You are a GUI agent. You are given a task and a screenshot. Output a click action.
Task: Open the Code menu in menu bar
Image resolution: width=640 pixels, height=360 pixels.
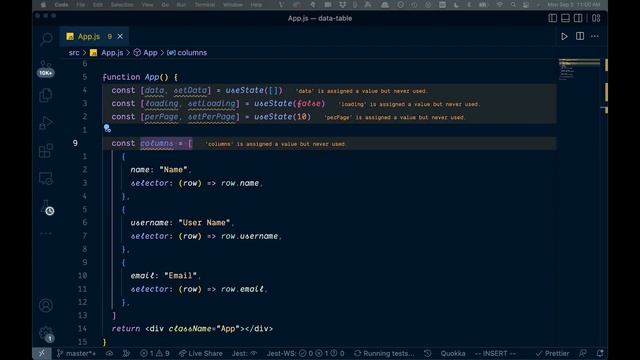[x=61, y=5]
